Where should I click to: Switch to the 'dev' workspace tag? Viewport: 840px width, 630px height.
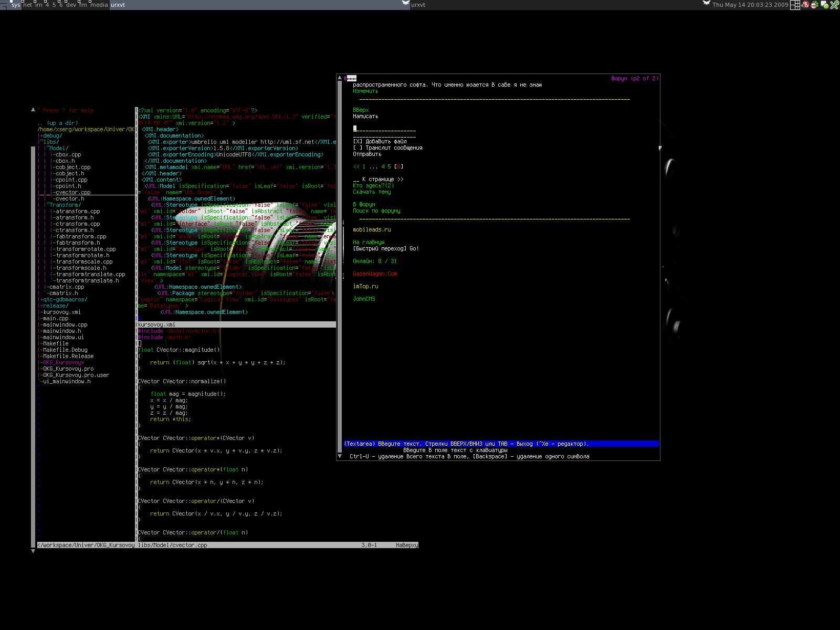pyautogui.click(x=71, y=5)
